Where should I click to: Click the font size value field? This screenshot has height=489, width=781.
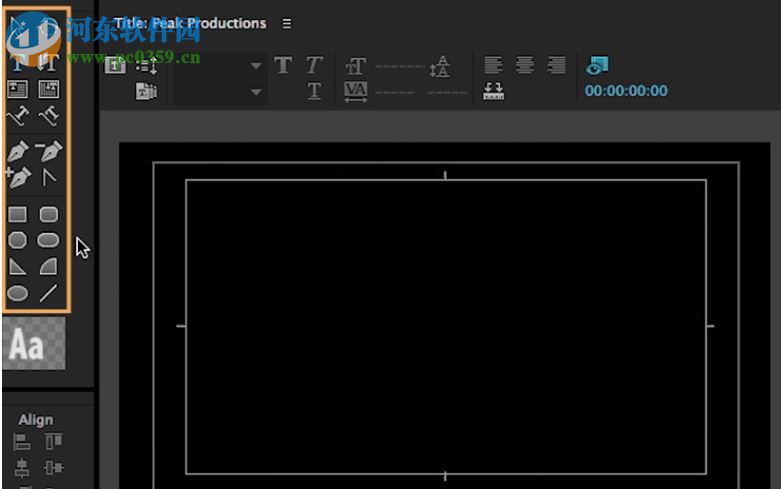coord(399,66)
